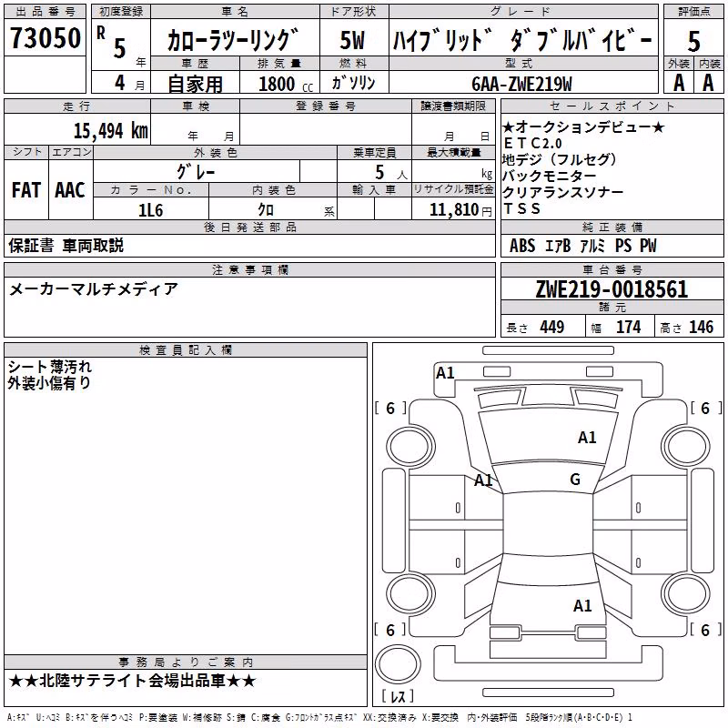The image size is (728, 728).
Task: Click the front left wheel circle
Action: (410, 447)
